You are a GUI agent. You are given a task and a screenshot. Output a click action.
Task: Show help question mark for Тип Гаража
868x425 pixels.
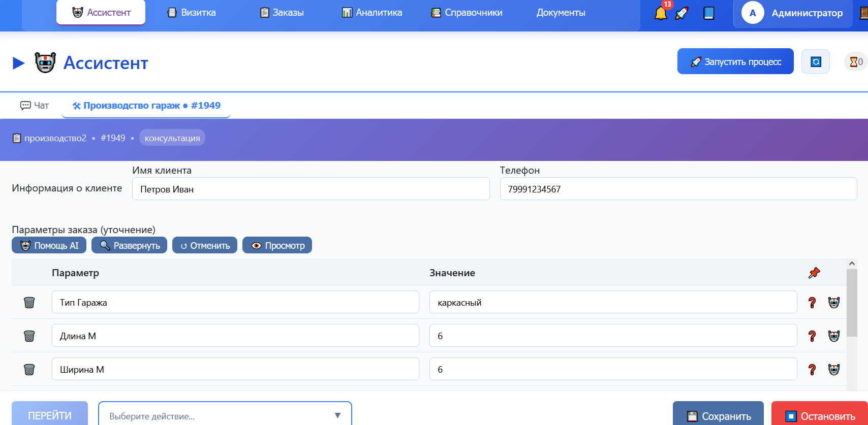point(812,303)
